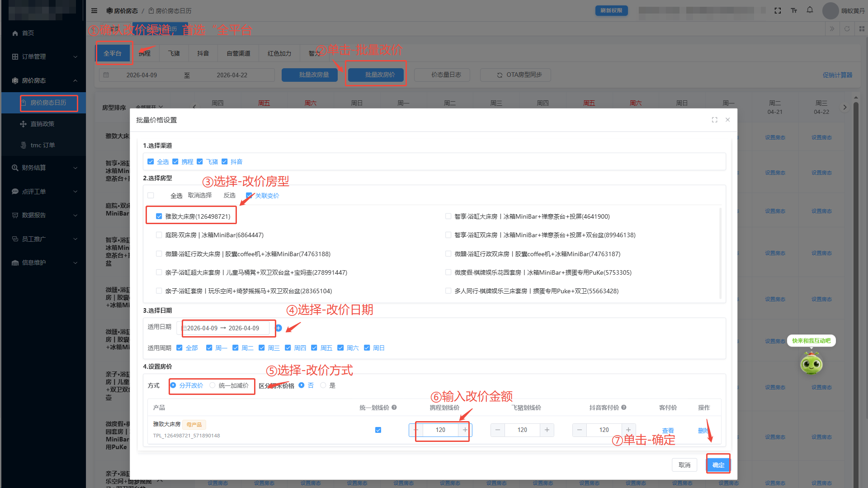Click the plus icon to add another date range

coord(279,328)
